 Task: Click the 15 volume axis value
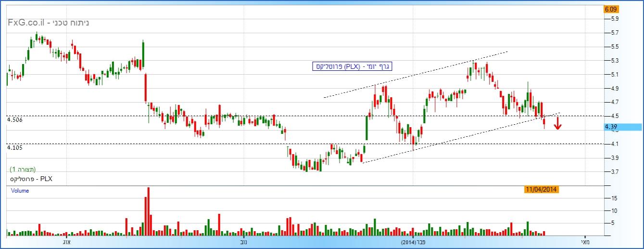[614, 198]
